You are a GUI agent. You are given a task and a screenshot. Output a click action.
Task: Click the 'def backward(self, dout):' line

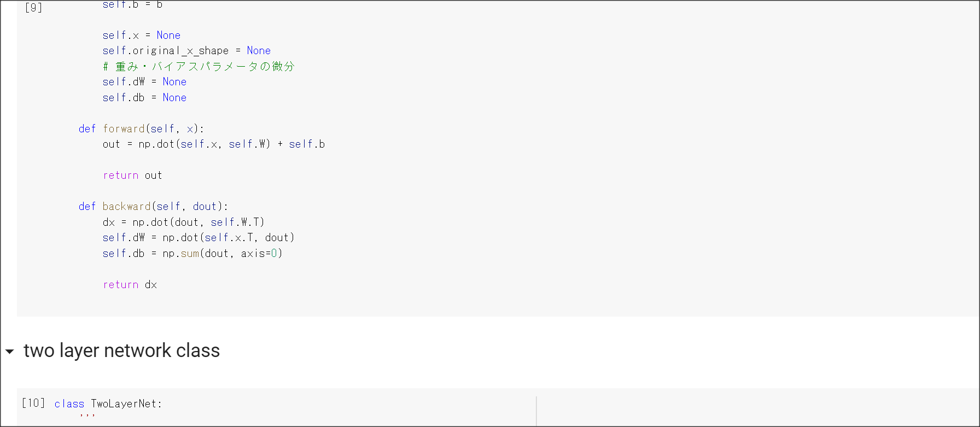(153, 206)
